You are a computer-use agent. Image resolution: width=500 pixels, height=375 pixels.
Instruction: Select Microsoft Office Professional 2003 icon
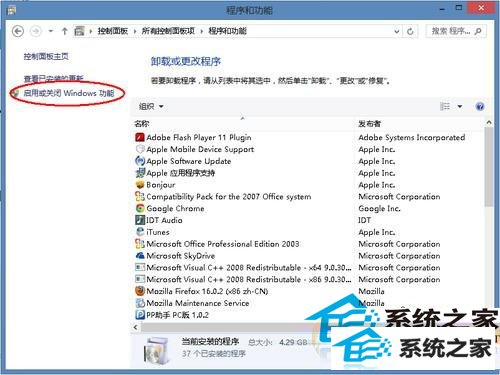[x=140, y=244]
